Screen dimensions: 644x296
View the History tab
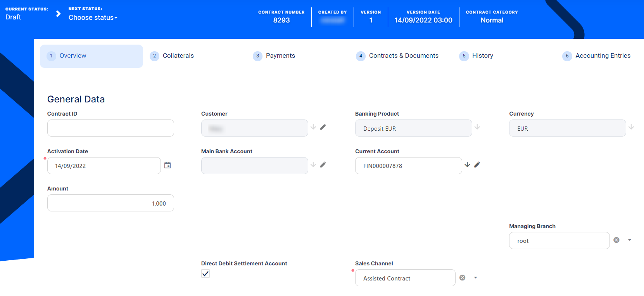point(482,56)
